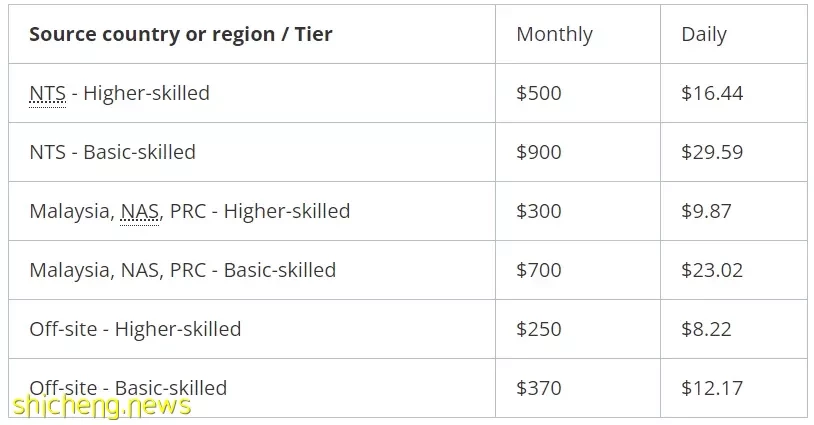
Task: Click the $23.02 daily value
Action: (712, 270)
